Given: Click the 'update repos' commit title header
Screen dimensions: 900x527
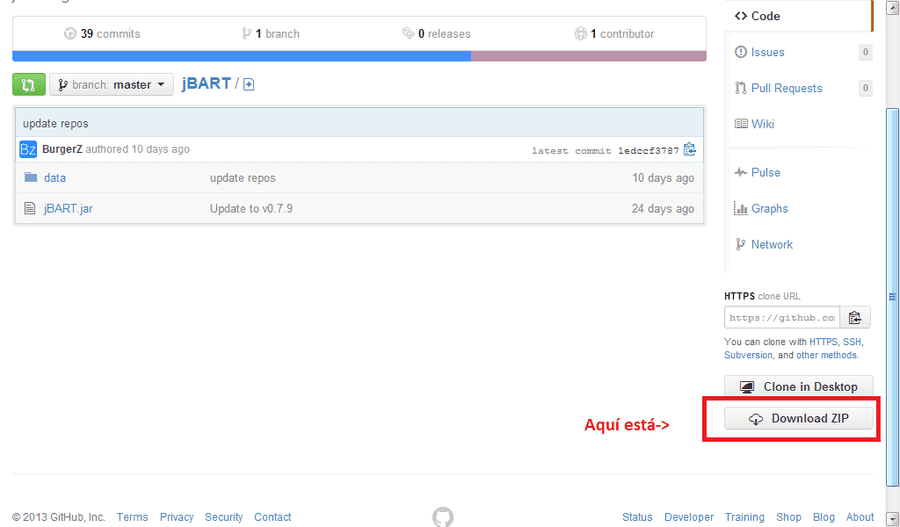Looking at the screenshot, I should (x=56, y=123).
